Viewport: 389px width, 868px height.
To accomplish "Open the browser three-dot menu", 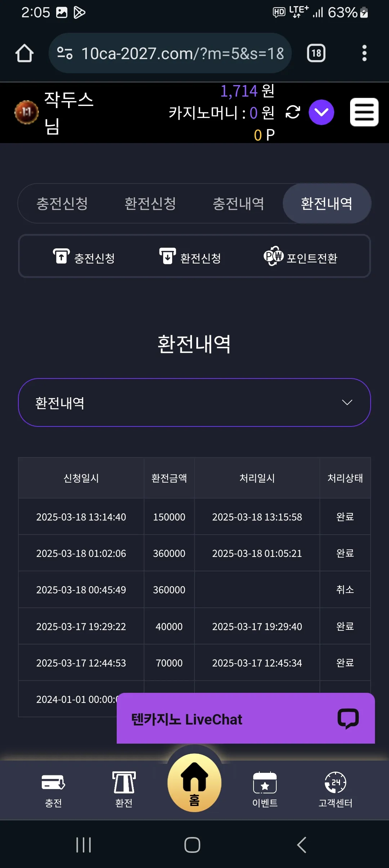I will click(365, 53).
